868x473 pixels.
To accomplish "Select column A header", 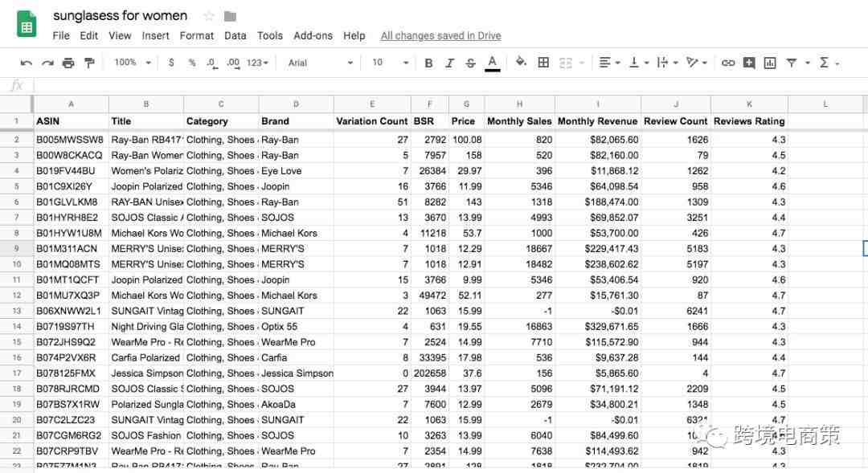I will (x=71, y=104).
